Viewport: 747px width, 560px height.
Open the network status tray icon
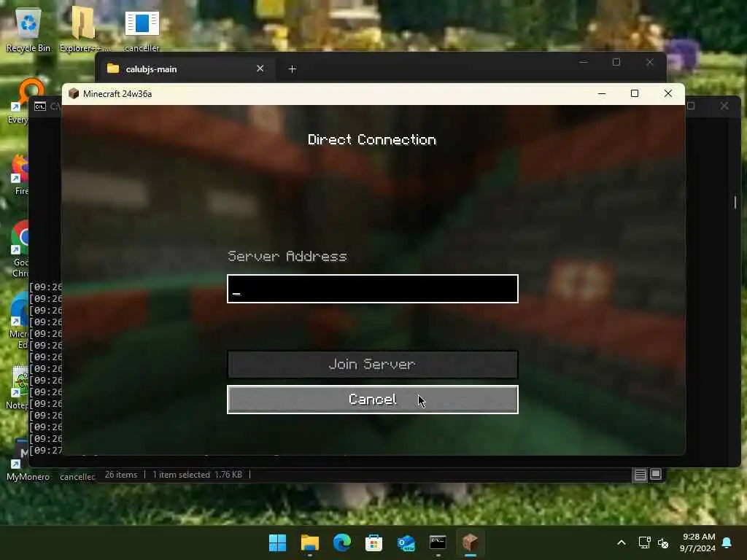coord(645,542)
